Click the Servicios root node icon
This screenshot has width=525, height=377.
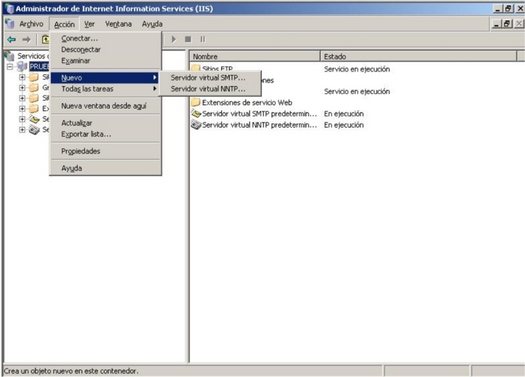pyautogui.click(x=9, y=56)
